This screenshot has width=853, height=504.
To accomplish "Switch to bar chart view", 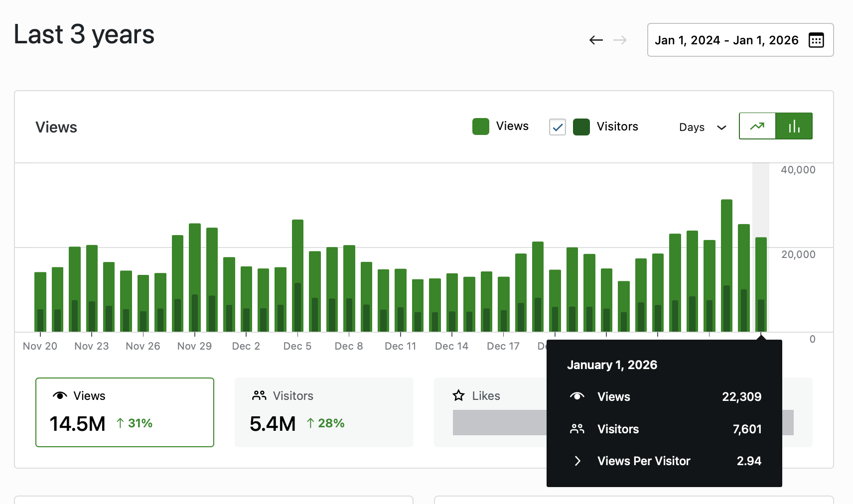I will pos(794,126).
